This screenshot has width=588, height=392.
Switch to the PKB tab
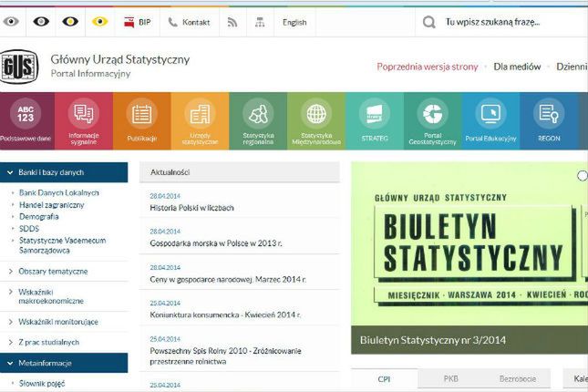[450, 379]
